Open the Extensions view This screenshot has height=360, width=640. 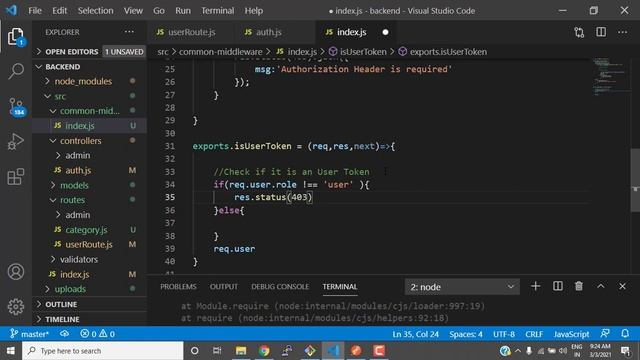point(16,177)
